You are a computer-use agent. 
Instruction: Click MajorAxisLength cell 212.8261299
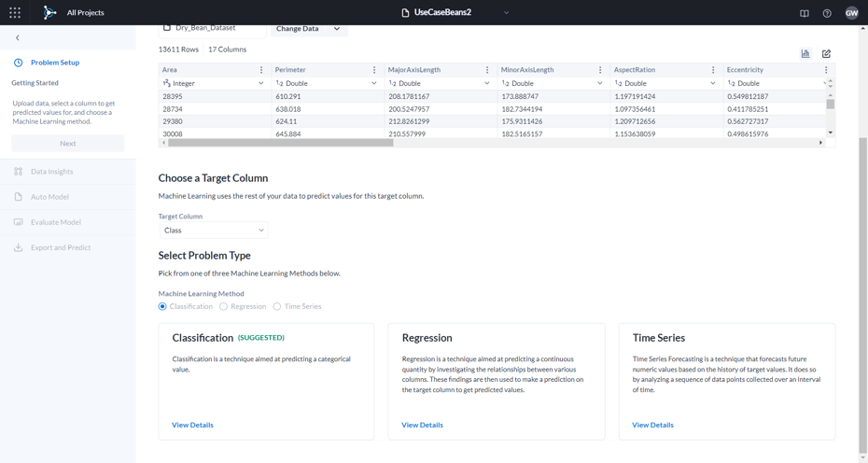(409, 121)
